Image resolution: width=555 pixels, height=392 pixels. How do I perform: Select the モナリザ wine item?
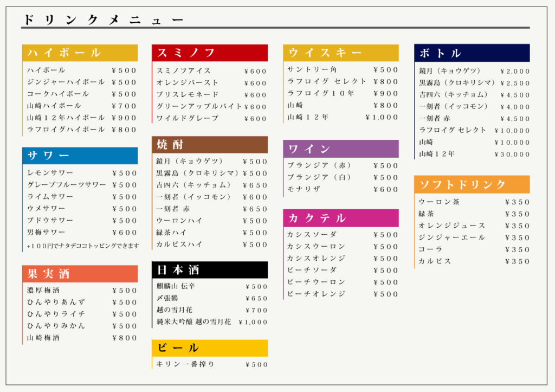304,189
